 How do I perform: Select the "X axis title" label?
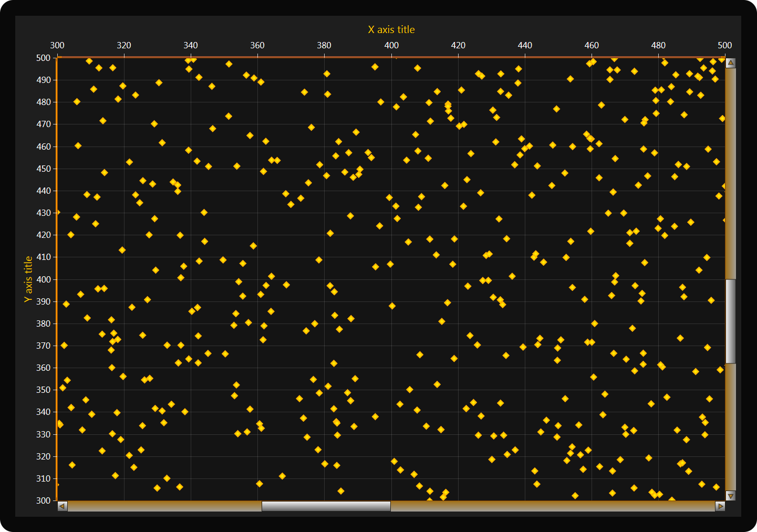391,29
